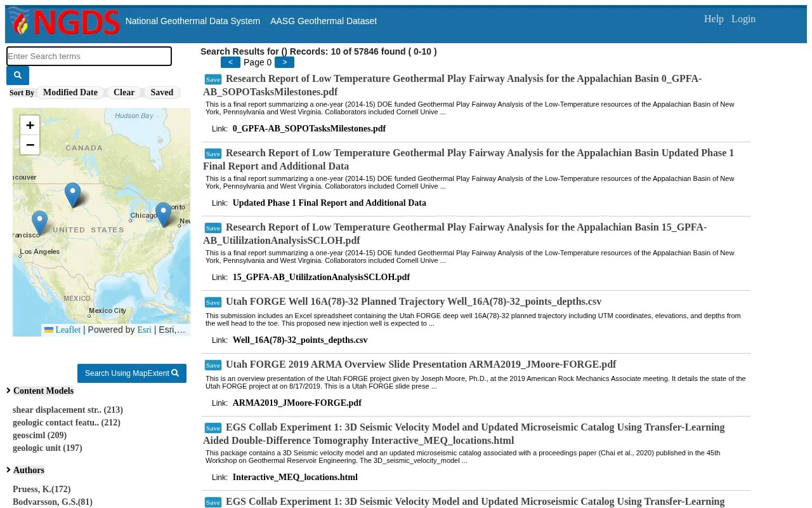Filter by geologic contact featu.. (212)
This screenshot has width=812, height=508.
tap(67, 423)
